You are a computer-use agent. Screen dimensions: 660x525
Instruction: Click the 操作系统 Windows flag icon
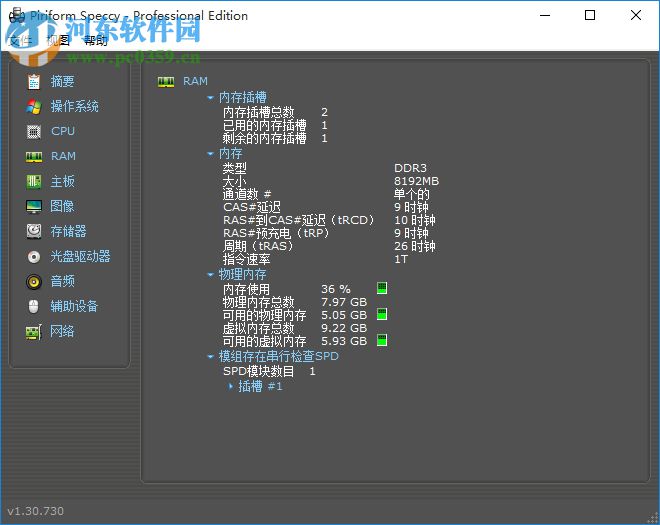coord(34,107)
